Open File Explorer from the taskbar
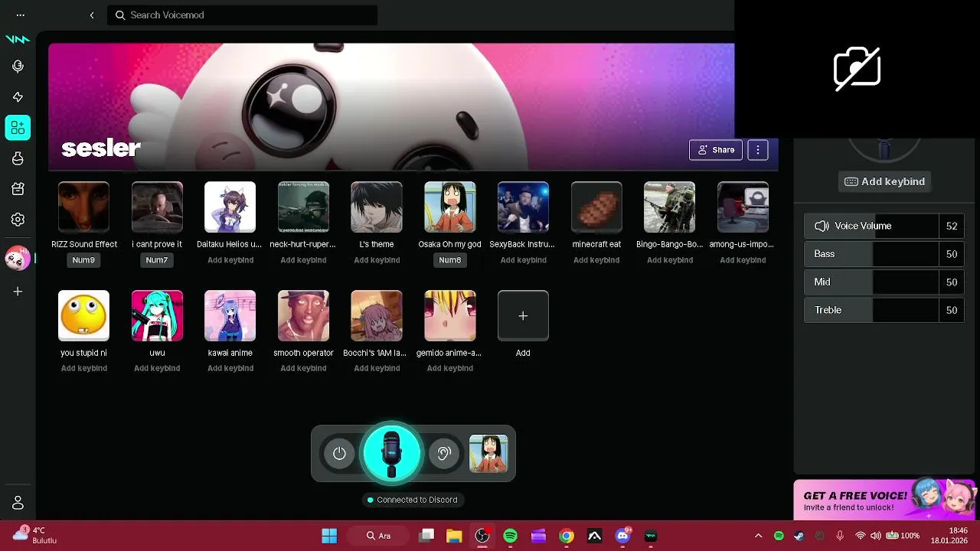 tap(454, 536)
